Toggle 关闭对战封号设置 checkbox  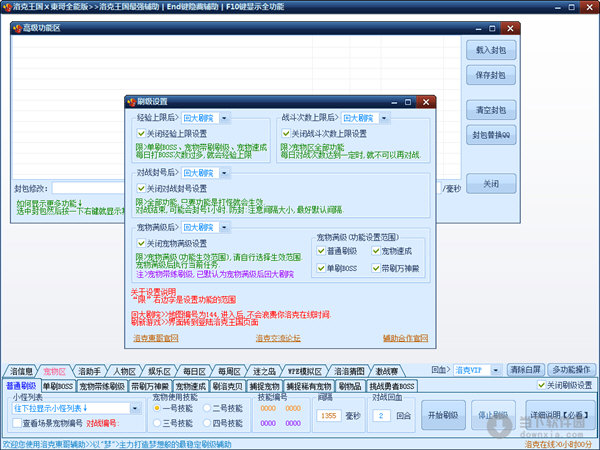click(x=141, y=188)
